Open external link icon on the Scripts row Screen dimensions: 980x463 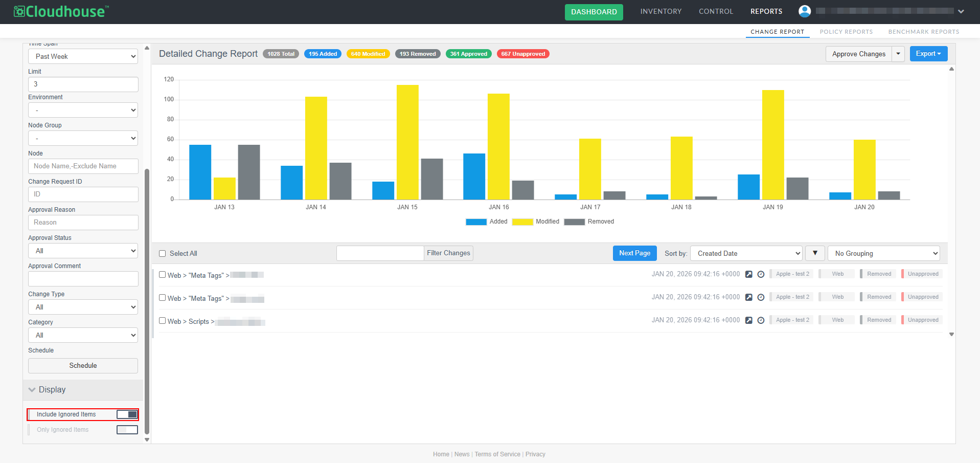748,320
